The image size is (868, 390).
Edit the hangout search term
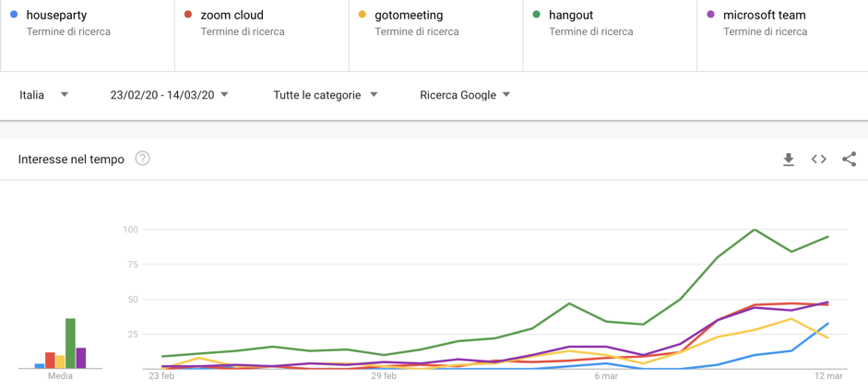610,35
